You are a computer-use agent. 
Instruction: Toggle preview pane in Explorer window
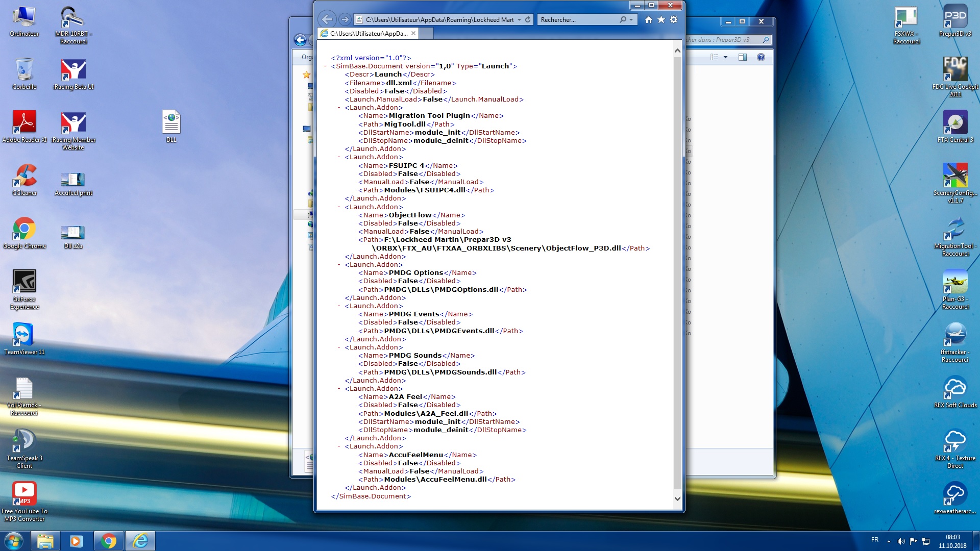[x=743, y=57]
